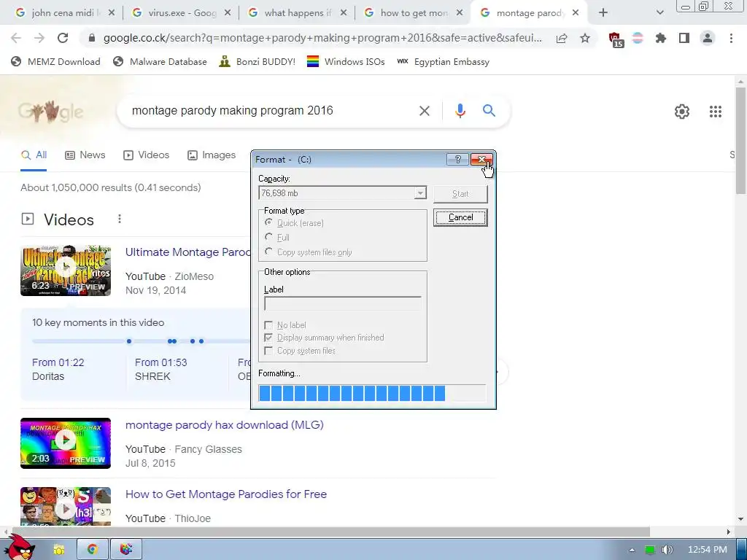Click the first key moment dot on timeline

tap(129, 341)
